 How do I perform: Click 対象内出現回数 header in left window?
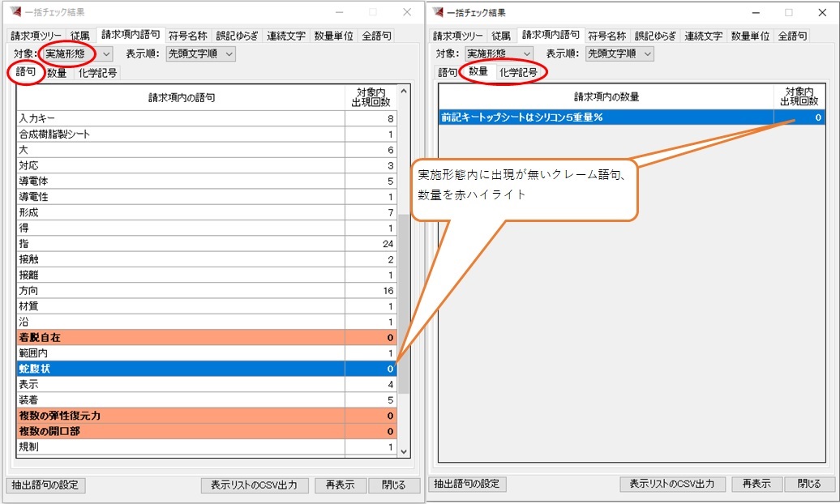tap(371, 97)
